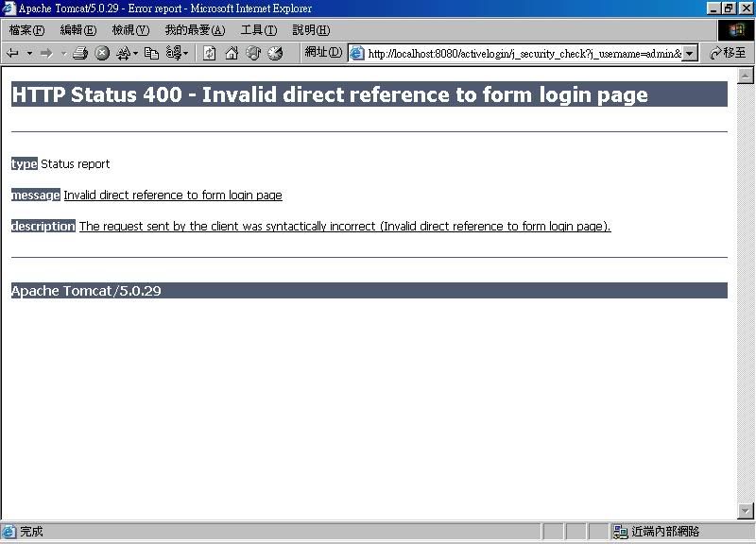The width and height of the screenshot is (756, 544).
Task: Go back using the Back arrow
Action: 12,53
